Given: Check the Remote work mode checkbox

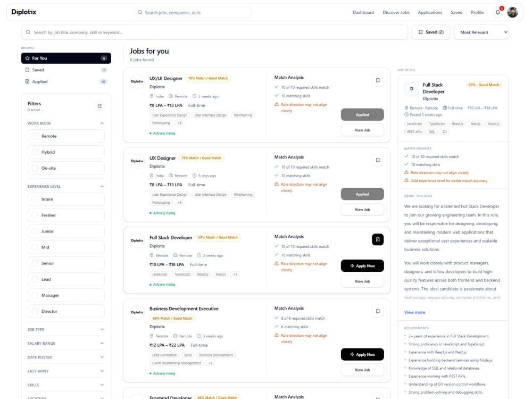Looking at the screenshot, I should pyautogui.click(x=35, y=136).
